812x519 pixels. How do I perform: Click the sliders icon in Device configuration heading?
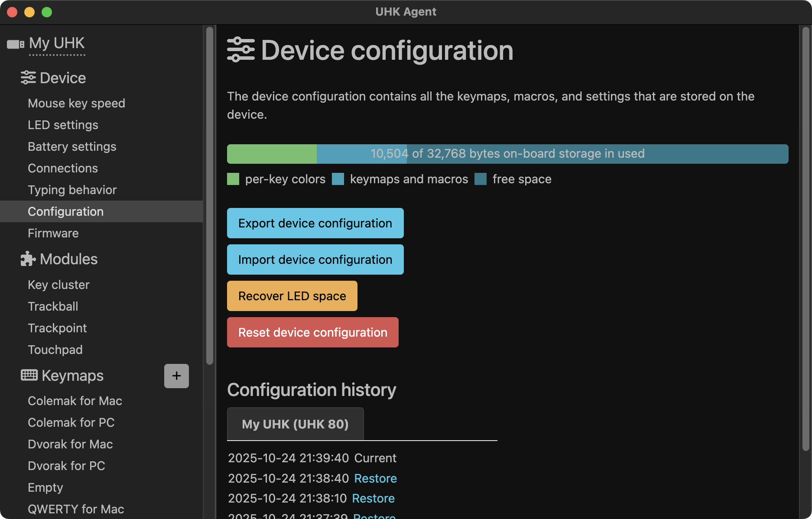[x=241, y=50]
